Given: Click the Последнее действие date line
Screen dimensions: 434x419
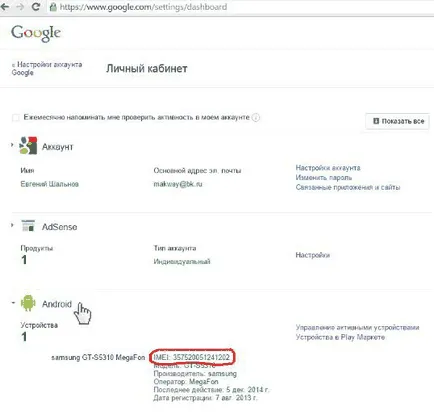Looking at the screenshot, I should [211, 390].
